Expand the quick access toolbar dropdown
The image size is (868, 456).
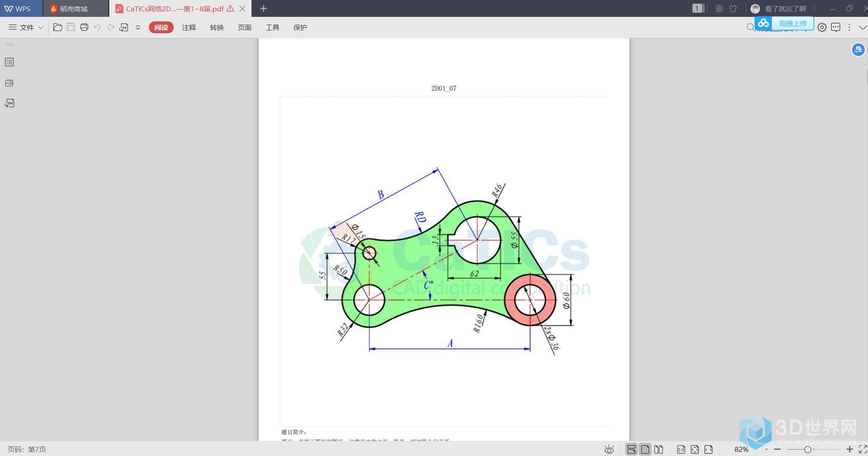pos(138,27)
